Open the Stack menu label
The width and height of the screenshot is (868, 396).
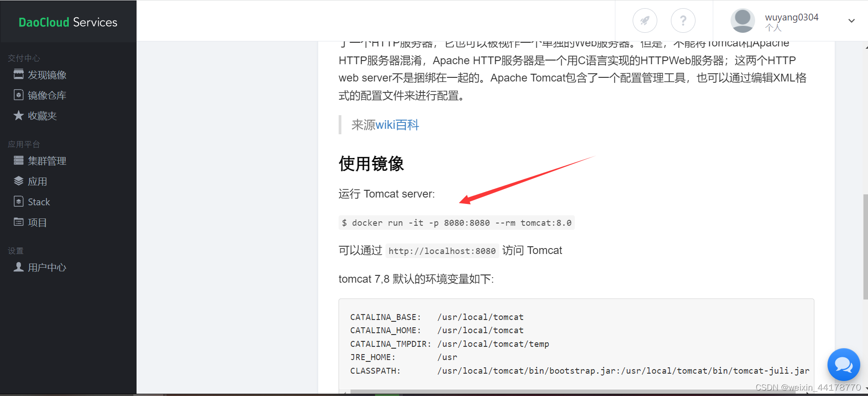click(39, 202)
